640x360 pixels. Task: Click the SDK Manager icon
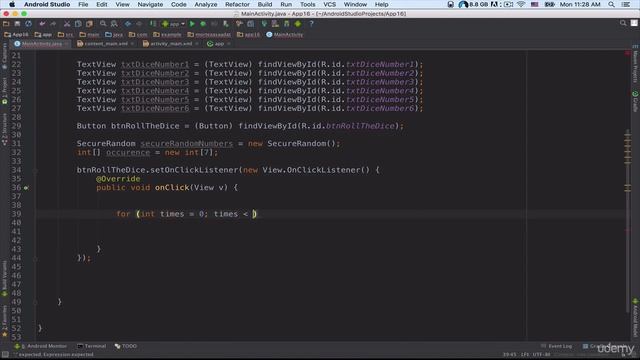287,24
